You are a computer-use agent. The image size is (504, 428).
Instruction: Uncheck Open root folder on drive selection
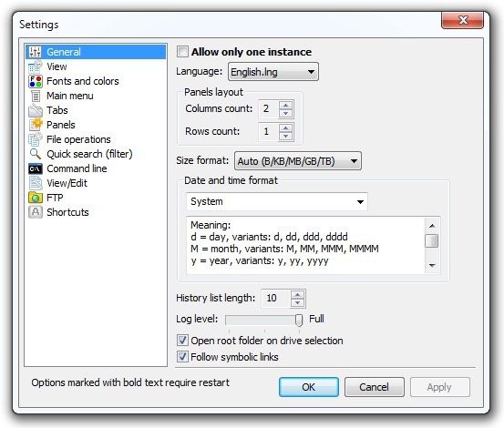coord(182,340)
